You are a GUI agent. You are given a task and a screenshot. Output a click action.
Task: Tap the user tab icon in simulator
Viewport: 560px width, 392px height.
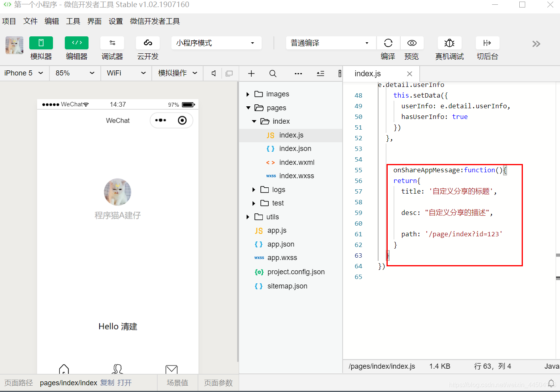pyautogui.click(x=117, y=369)
